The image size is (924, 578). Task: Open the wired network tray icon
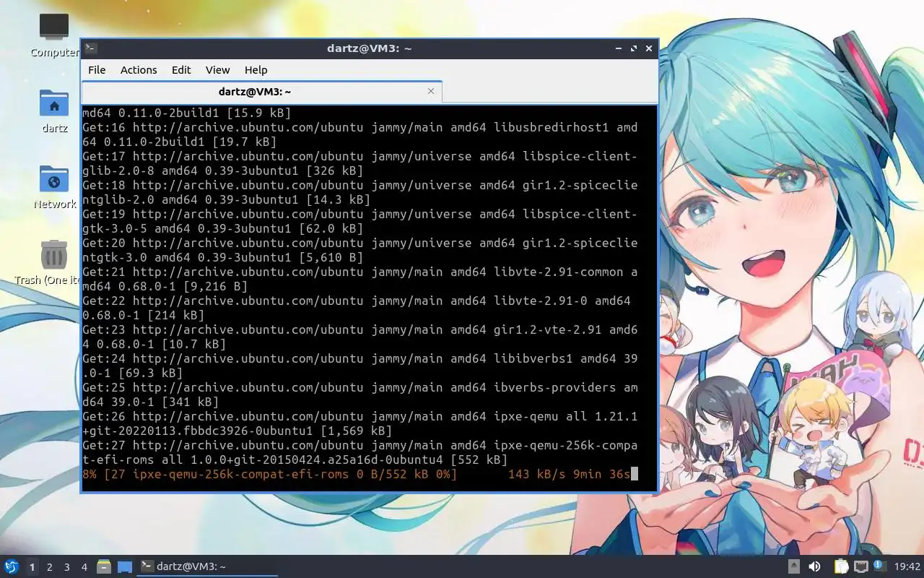tap(860, 567)
